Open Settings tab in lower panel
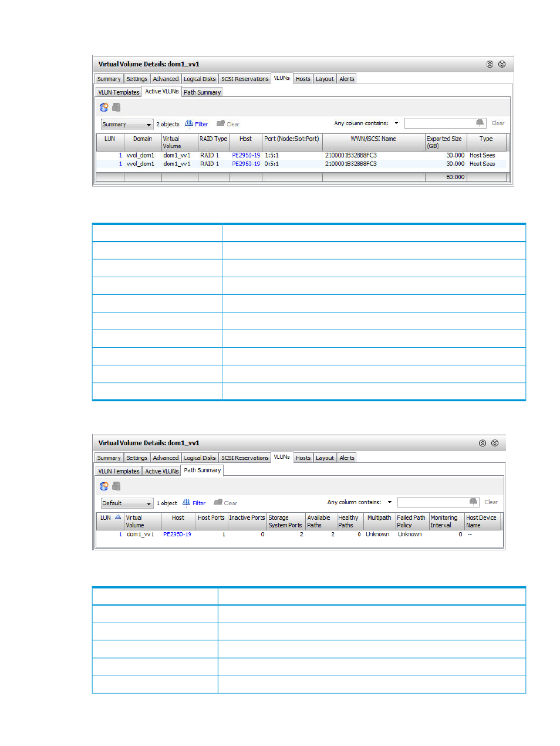Screen dimensions: 560x746 pos(137,458)
